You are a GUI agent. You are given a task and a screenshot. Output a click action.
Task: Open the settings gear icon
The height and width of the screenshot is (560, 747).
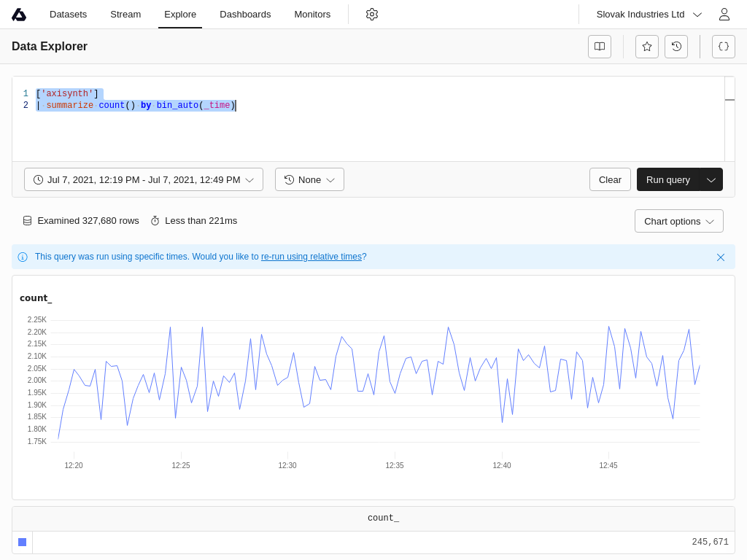coord(372,15)
